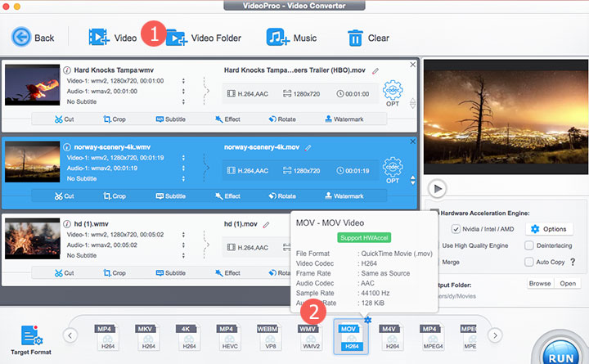Enable Nvidia / Intel / AMD acceleration checkbox

pos(456,229)
